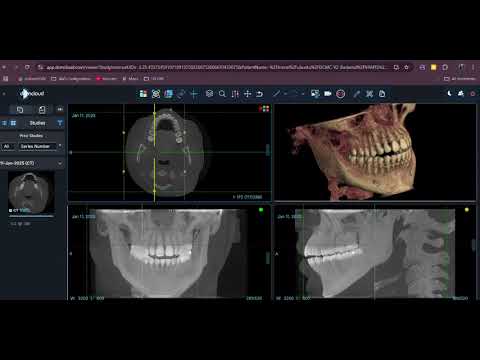Image resolution: width=480 pixels, height=360 pixels.
Task: Click the Studies label
Action: (x=37, y=123)
